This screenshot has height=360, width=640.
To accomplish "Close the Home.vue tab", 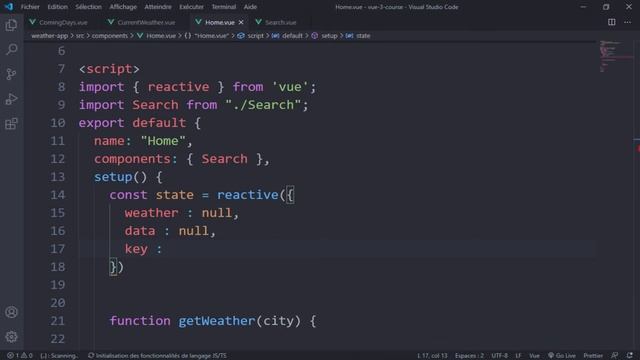I will point(241,22).
